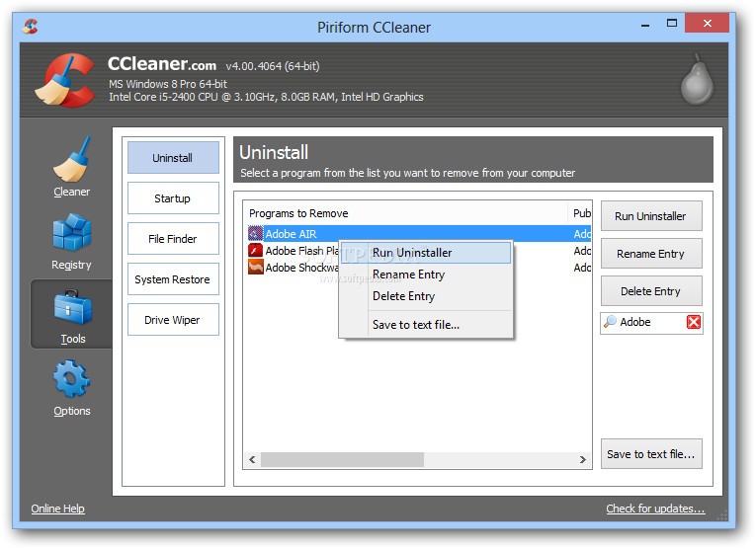
Task: Select the Tools toolbox icon
Action: tap(72, 307)
